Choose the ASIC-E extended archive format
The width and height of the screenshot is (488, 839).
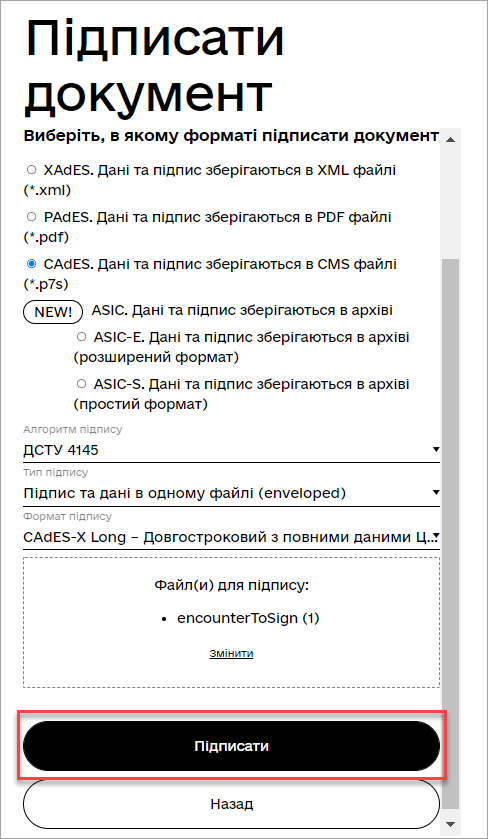(81, 337)
